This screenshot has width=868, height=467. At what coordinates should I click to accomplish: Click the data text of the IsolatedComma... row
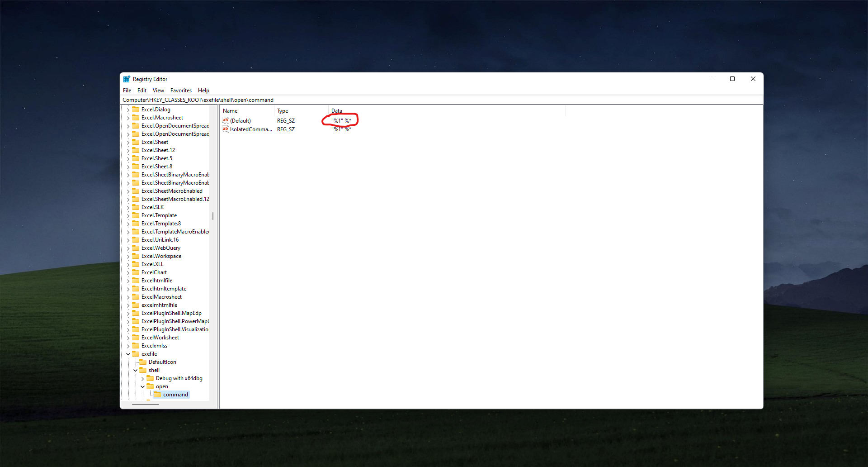click(x=341, y=129)
